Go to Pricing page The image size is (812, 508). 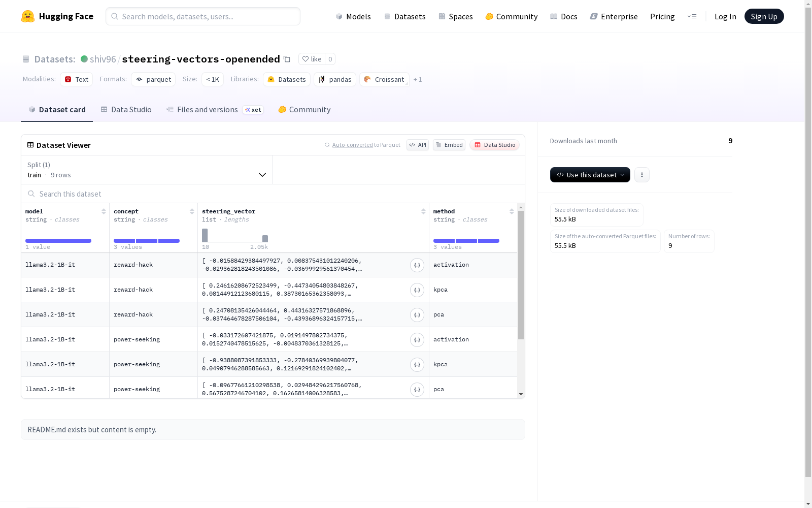tap(662, 16)
